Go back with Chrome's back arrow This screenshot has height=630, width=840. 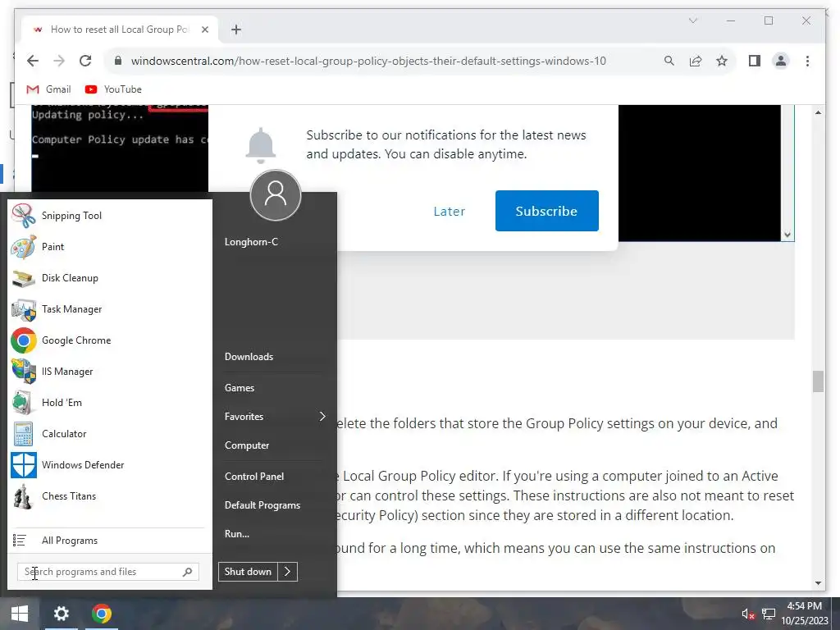coord(33,61)
